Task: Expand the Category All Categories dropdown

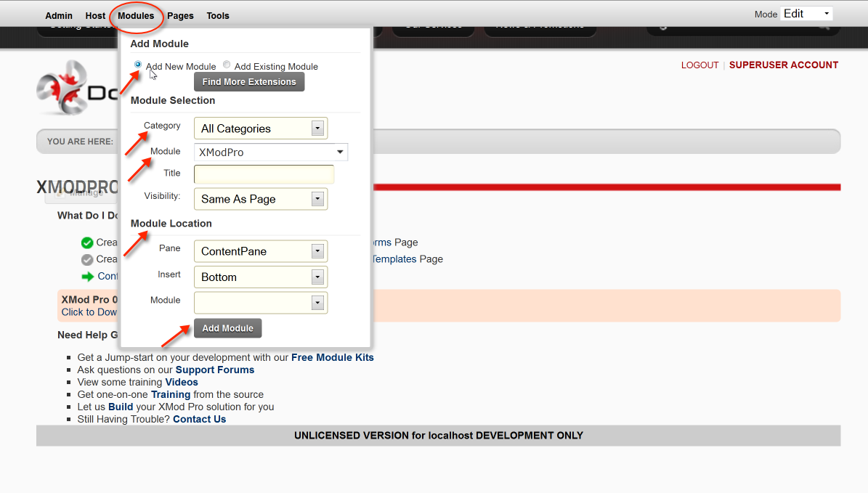Action: [x=261, y=129]
